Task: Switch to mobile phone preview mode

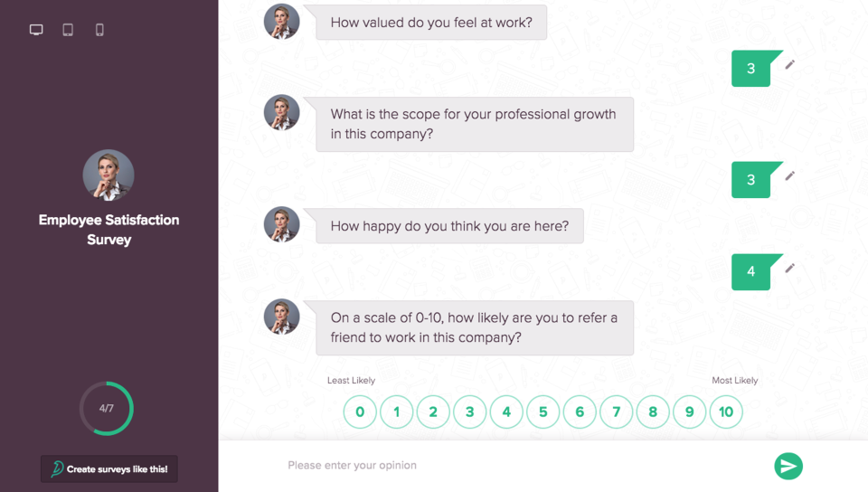Action: pyautogui.click(x=99, y=30)
